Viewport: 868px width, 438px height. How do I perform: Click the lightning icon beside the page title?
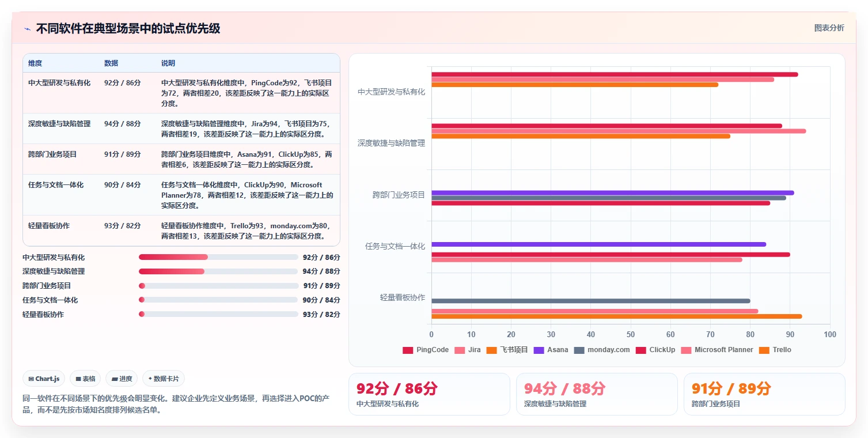pyautogui.click(x=27, y=29)
